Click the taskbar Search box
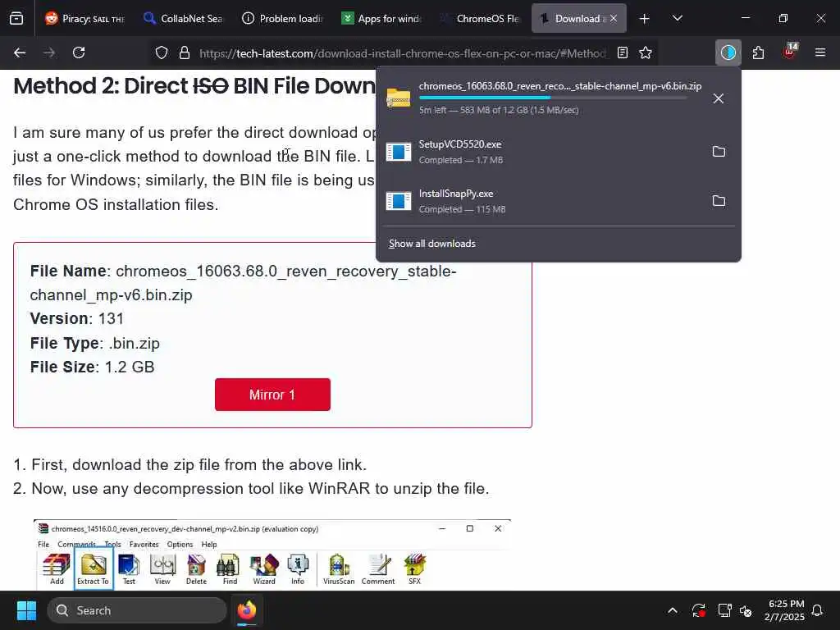The image size is (840, 630). (137, 610)
